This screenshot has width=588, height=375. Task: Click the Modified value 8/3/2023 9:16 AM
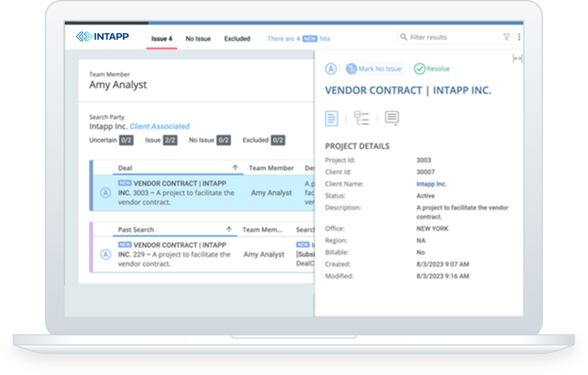point(443,276)
